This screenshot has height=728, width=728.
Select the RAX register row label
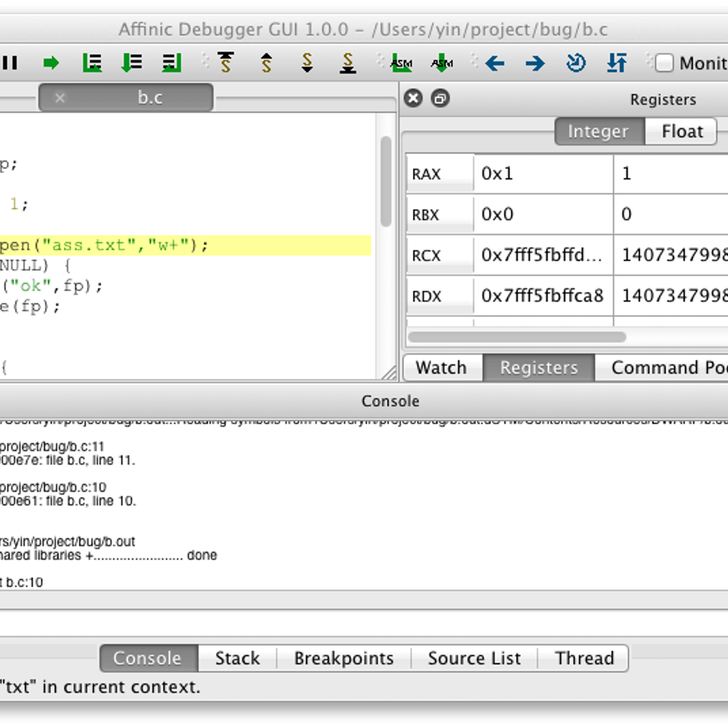pyautogui.click(x=440, y=174)
